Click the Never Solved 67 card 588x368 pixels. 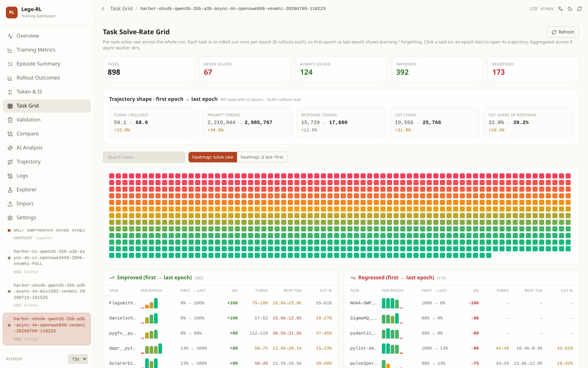[245, 69]
